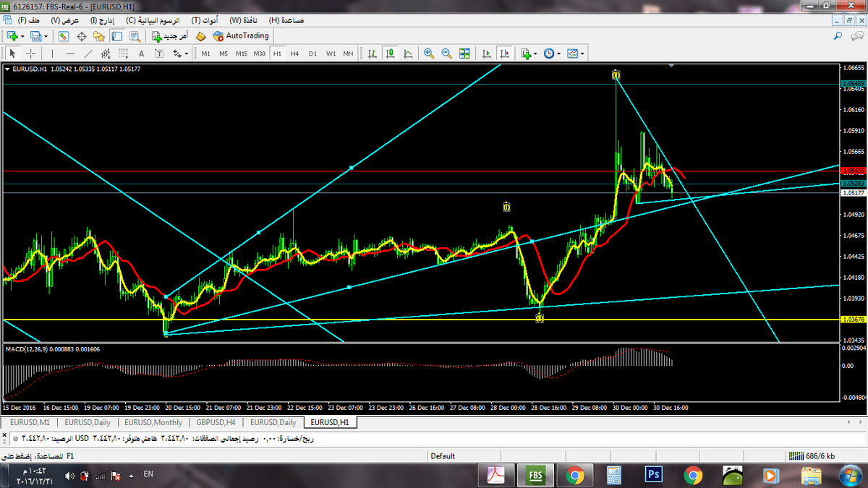Image resolution: width=868 pixels, height=488 pixels.
Task: Click the zoom in magnifier icon
Action: pyautogui.click(x=429, y=53)
